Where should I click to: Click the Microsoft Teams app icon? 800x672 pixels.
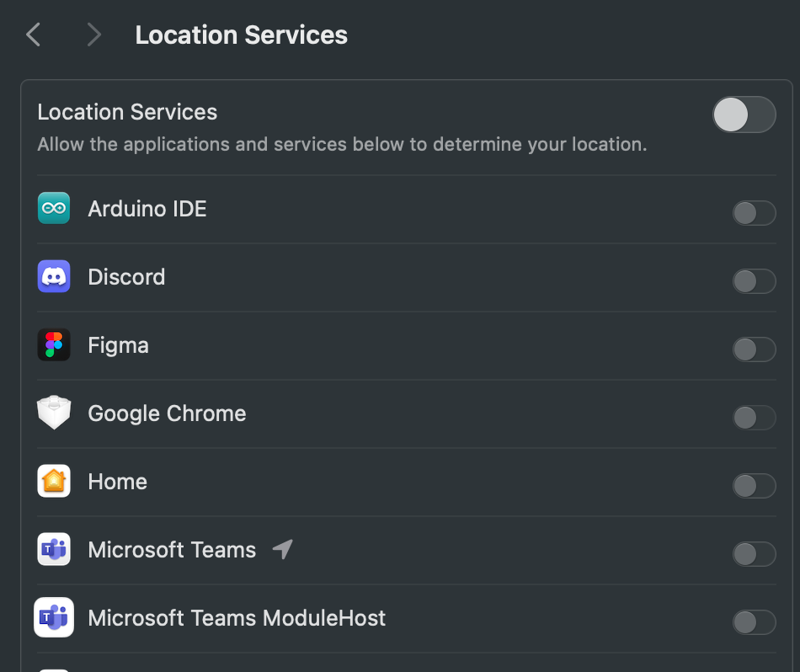[x=54, y=550]
